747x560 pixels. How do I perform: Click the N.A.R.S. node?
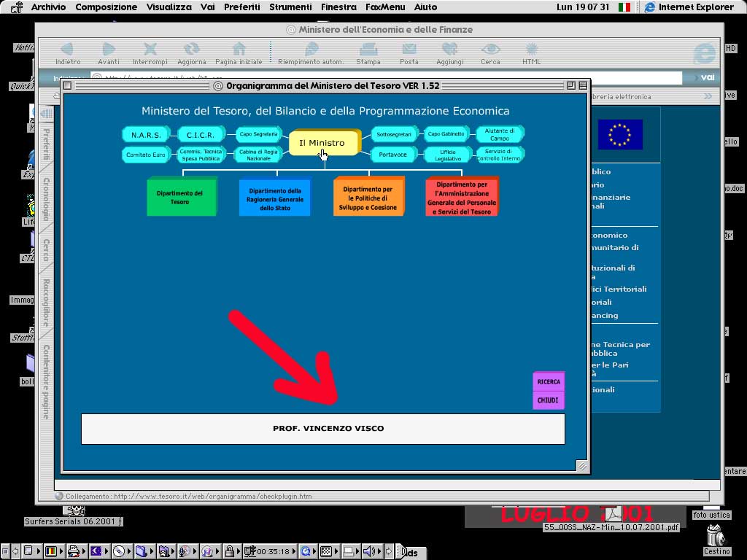(x=146, y=135)
